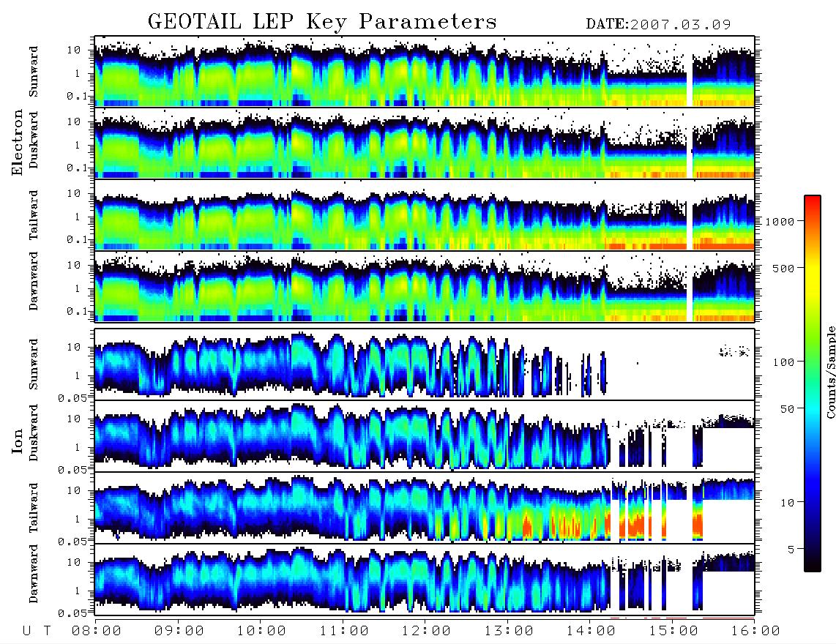Click the "0.1" tick of Electron Sunward panel
The width and height of the screenshot is (836, 644).
point(76,97)
